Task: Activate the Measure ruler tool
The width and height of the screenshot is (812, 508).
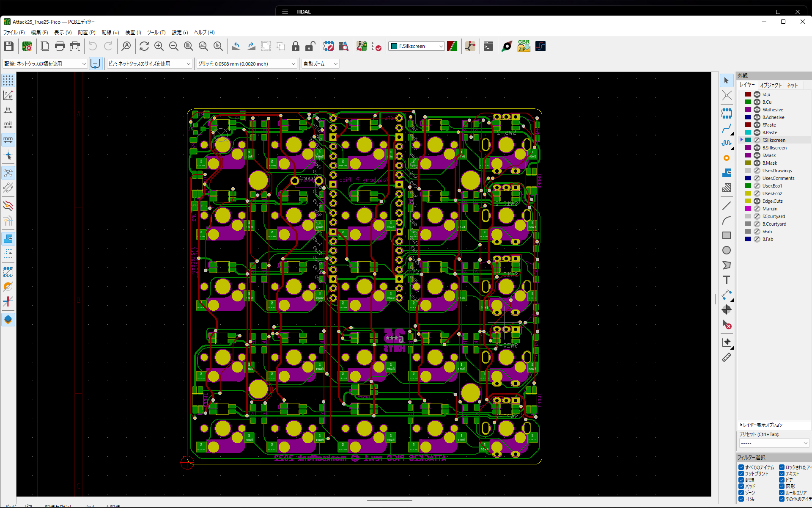Action: [726, 358]
